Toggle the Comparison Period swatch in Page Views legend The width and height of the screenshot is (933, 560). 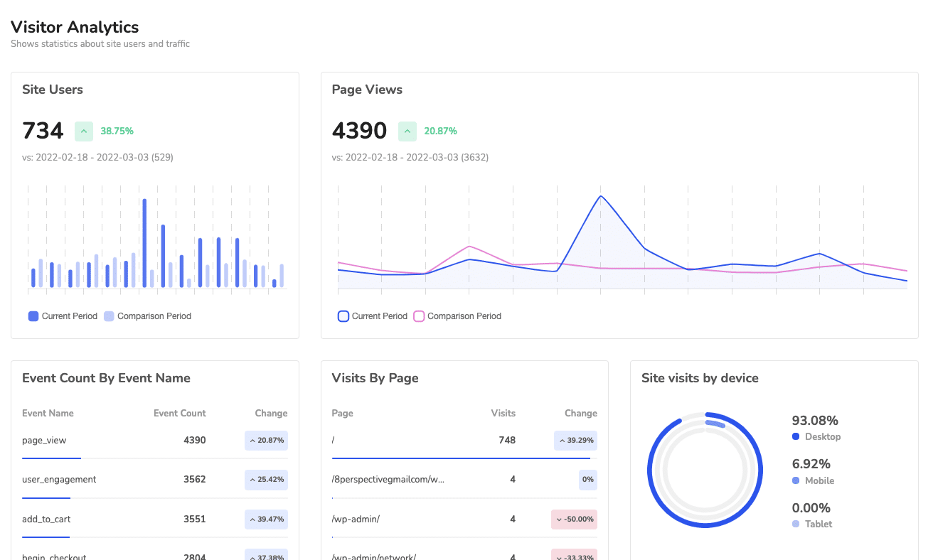(x=419, y=316)
